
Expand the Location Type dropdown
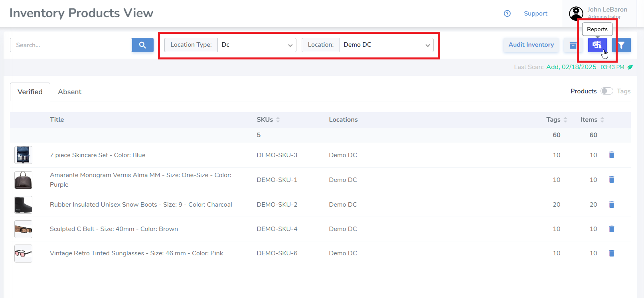pyautogui.click(x=257, y=45)
